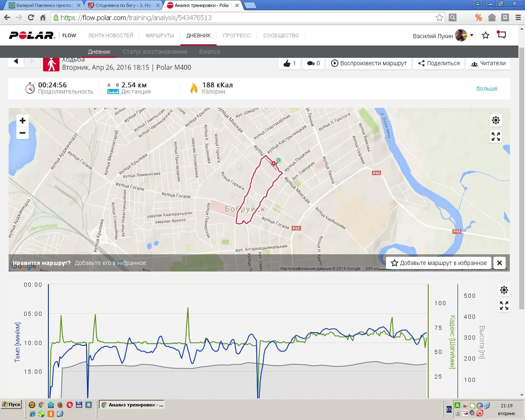525x420 pixels.
Task: Zoom in on the route map
Action: (x=23, y=121)
